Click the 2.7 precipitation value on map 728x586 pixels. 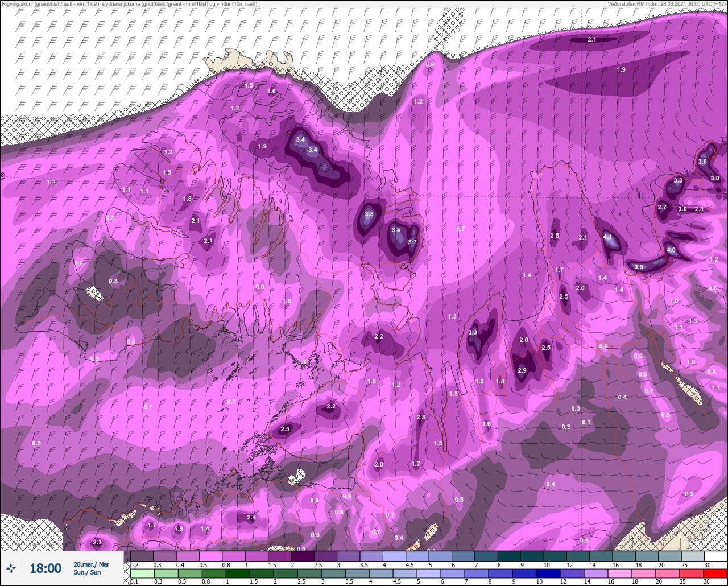pyautogui.click(x=662, y=207)
